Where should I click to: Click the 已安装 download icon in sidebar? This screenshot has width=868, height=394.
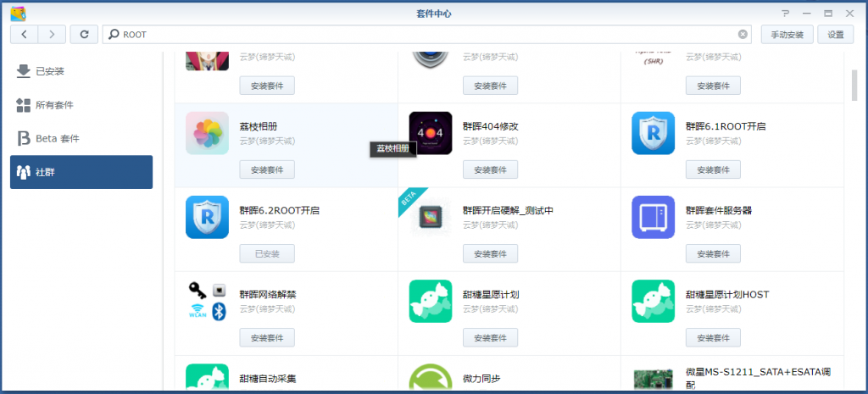point(23,71)
